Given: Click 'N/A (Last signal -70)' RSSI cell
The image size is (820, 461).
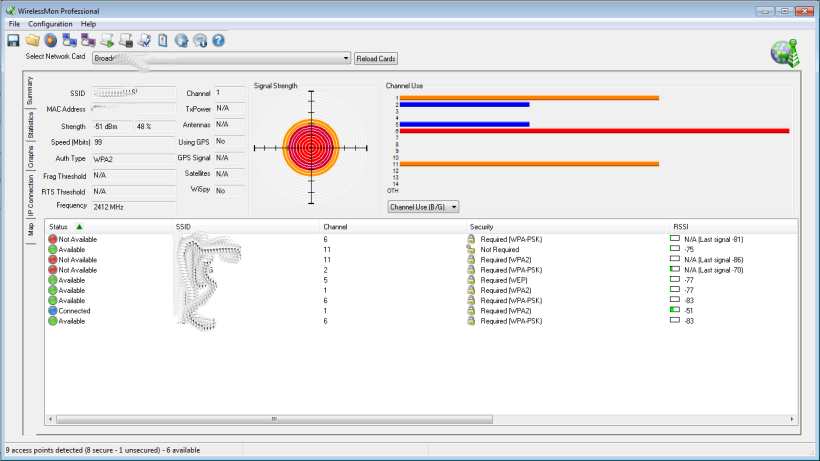Looking at the screenshot, I should 713,270.
